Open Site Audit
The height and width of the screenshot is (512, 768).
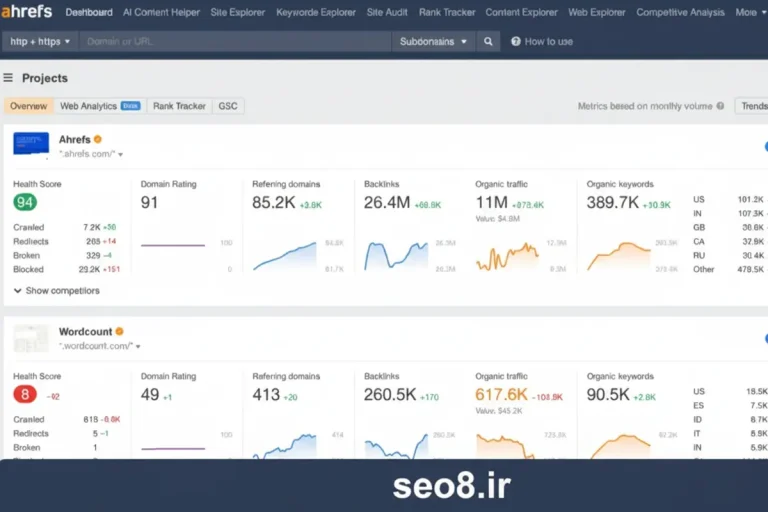[x=387, y=12]
